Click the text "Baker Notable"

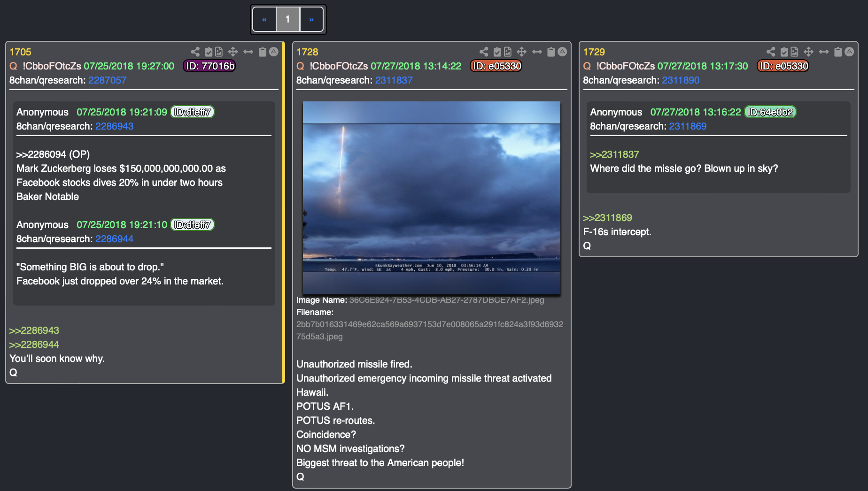47,197
